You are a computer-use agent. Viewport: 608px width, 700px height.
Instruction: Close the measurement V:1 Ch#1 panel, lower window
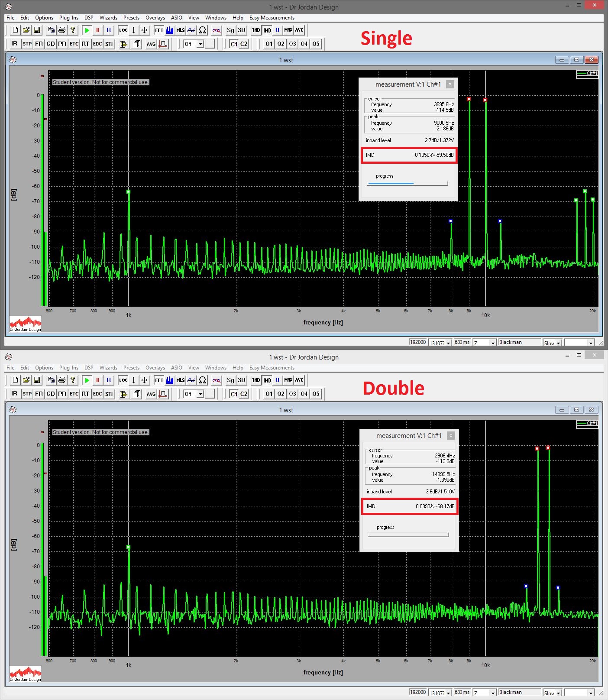[451, 436]
